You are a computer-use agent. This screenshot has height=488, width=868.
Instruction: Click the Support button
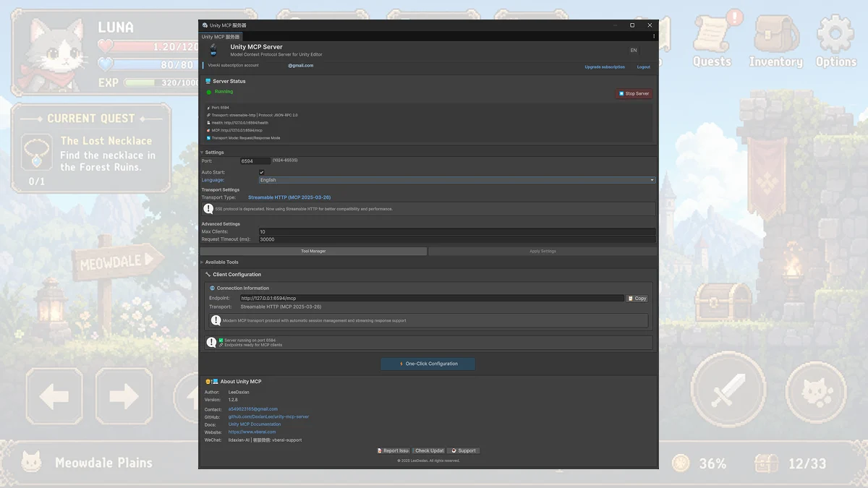coord(464,450)
